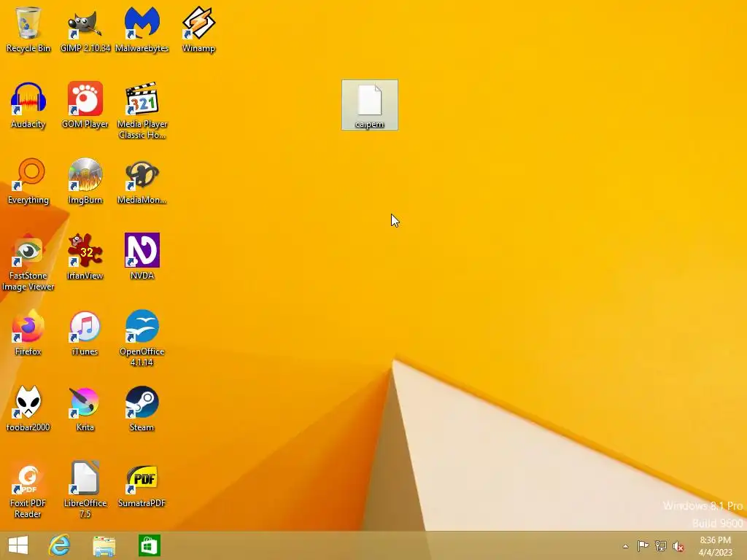Screen dimensions: 747x560
Task: Select the Audacity shortcut
Action: (28, 106)
